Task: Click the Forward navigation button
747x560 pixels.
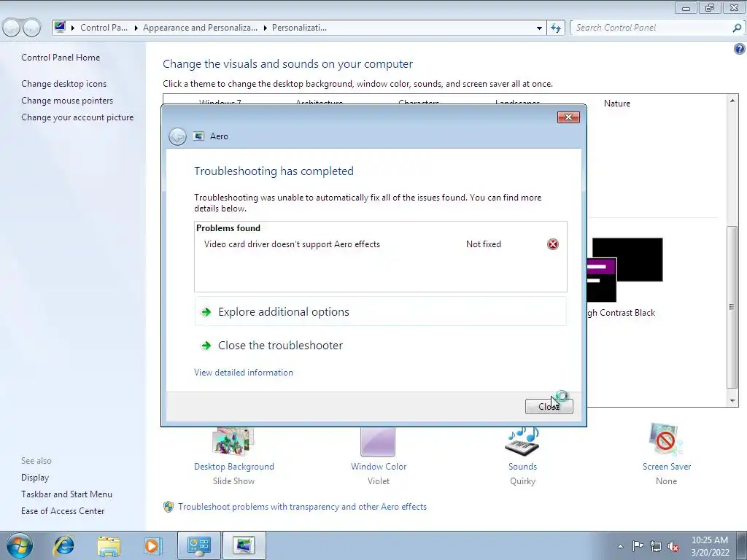Action: [31, 28]
